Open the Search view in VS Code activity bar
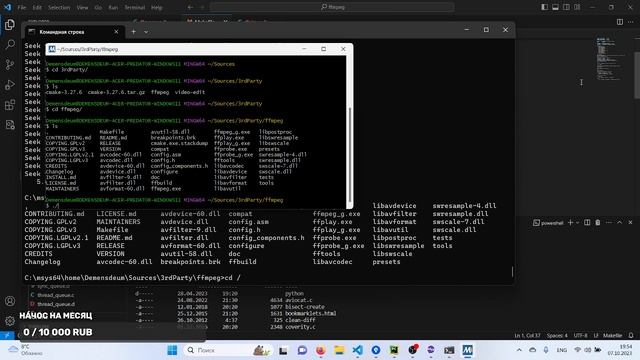The height and width of the screenshot is (360, 640). pos(10,44)
